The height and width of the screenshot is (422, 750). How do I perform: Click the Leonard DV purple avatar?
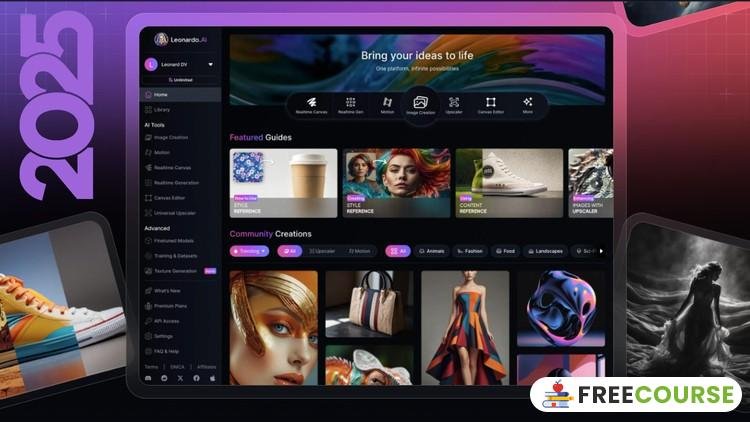[151, 64]
